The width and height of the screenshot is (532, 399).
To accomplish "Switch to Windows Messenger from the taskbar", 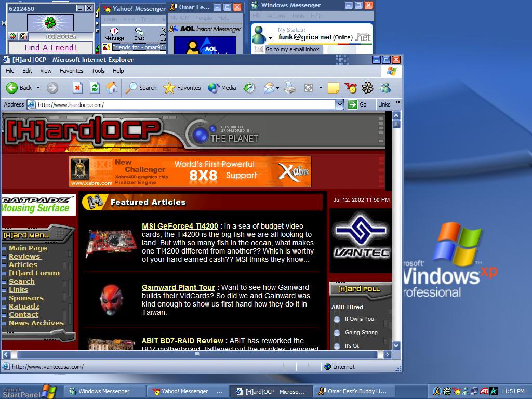I will [x=104, y=392].
